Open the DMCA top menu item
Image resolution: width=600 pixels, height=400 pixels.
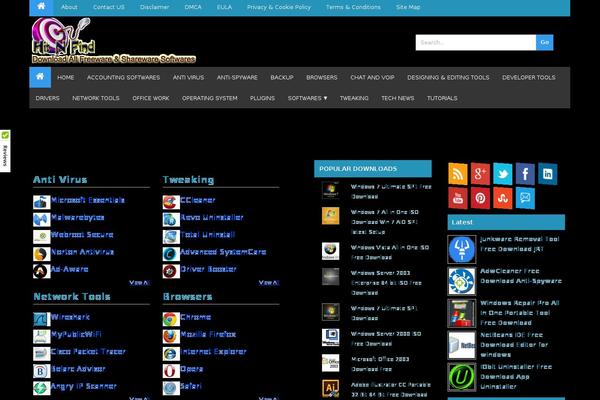[x=193, y=7]
